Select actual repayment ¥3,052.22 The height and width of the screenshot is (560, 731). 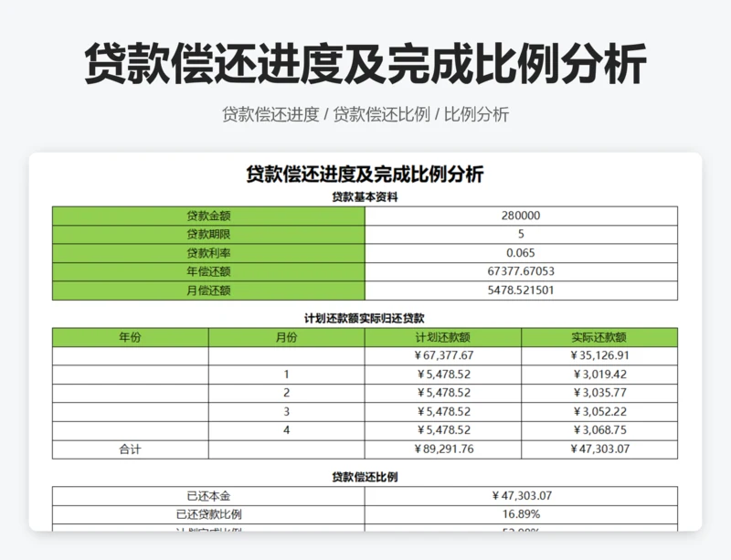click(x=599, y=412)
